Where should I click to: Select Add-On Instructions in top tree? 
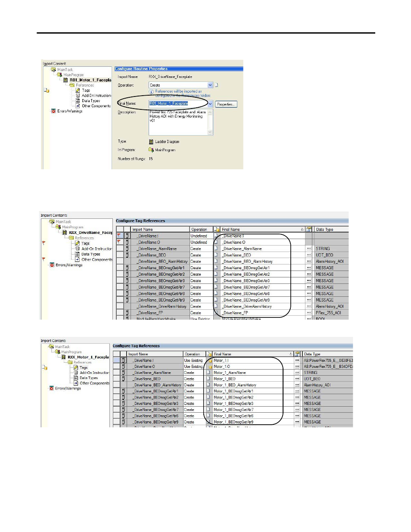(x=97, y=96)
